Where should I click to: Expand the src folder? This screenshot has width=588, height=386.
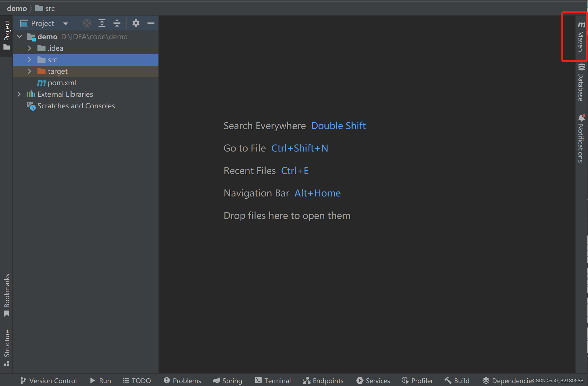29,60
